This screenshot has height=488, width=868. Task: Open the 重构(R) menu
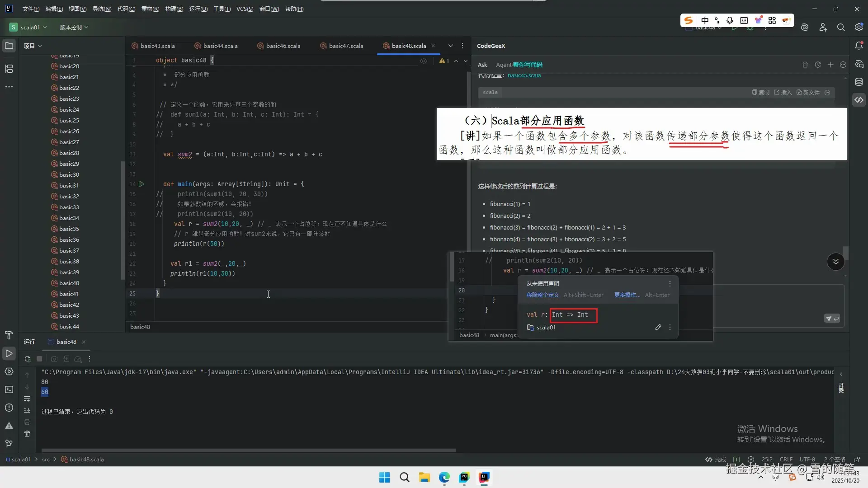(150, 9)
